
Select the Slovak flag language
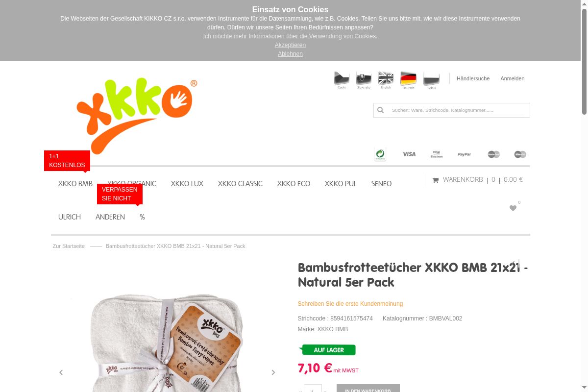(364, 80)
